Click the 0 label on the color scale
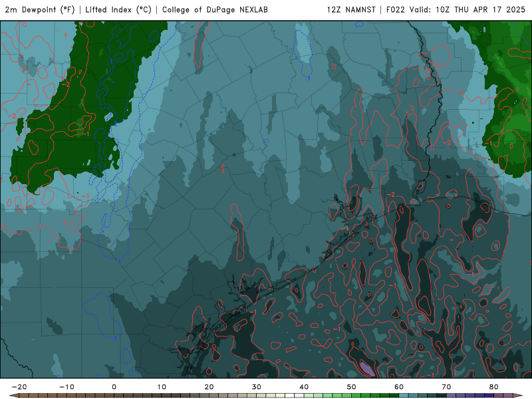Viewport: 532px width, 399px height. [x=114, y=387]
